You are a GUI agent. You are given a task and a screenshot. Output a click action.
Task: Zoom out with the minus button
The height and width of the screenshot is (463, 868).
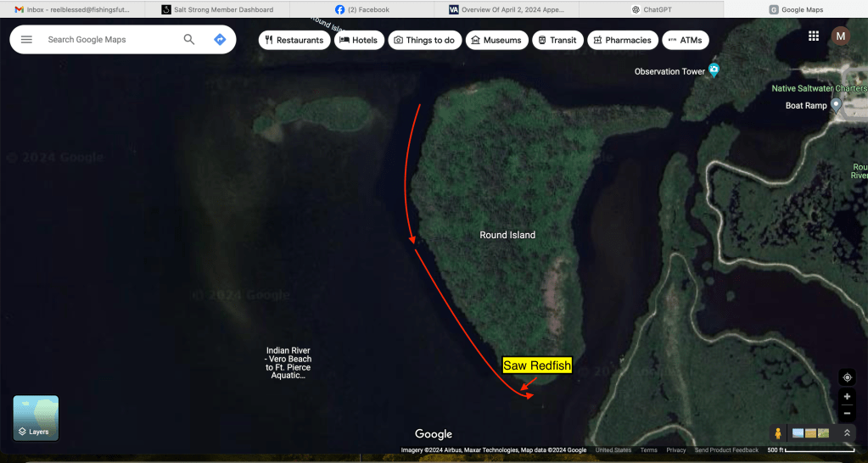[847, 413]
